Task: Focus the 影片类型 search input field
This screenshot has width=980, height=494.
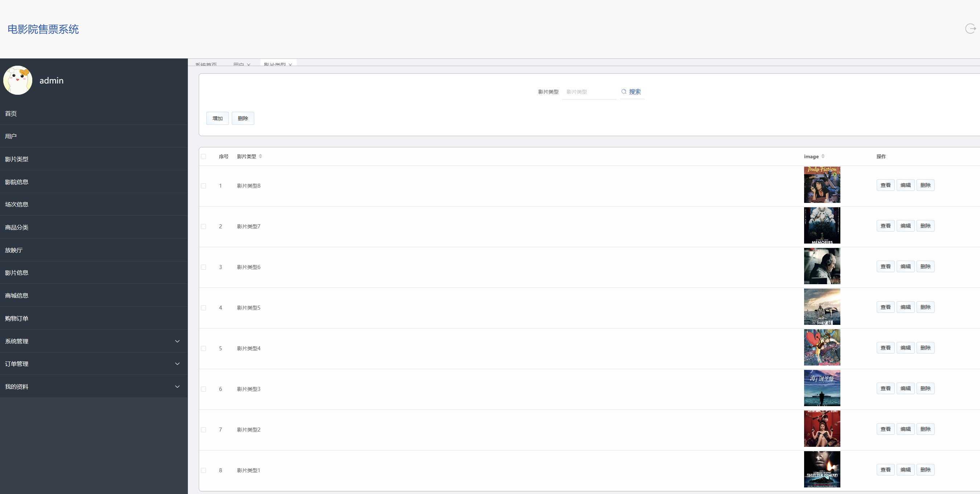Action: click(589, 92)
